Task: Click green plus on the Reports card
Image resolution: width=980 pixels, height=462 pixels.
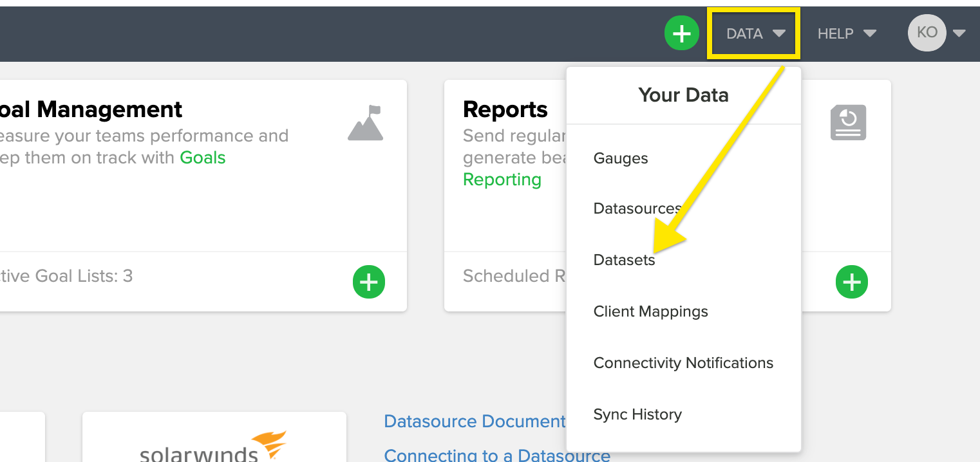Action: [x=852, y=282]
